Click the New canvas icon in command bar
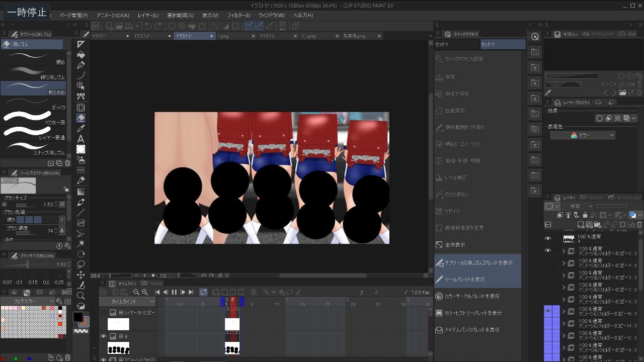The height and width of the screenshot is (362, 644). 108,26
